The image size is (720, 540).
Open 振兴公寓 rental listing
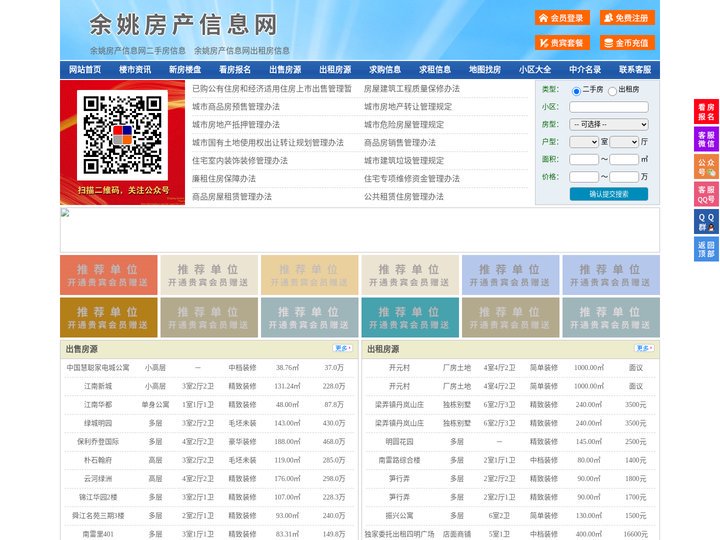coord(399,516)
